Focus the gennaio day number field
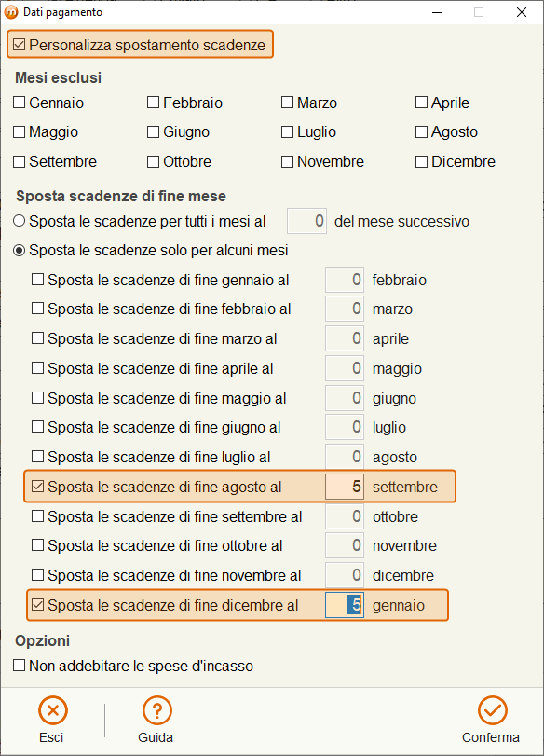The width and height of the screenshot is (544, 756). tap(345, 605)
